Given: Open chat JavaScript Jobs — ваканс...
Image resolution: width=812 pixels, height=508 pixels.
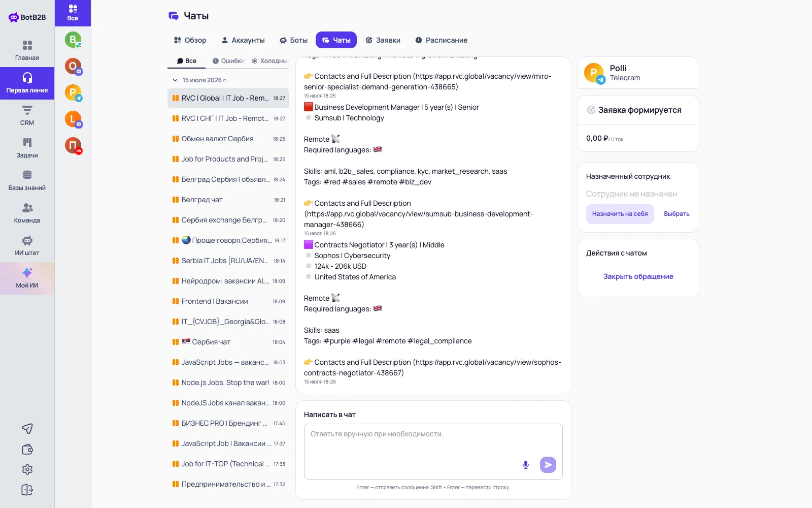Looking at the screenshot, I should pos(228,362).
